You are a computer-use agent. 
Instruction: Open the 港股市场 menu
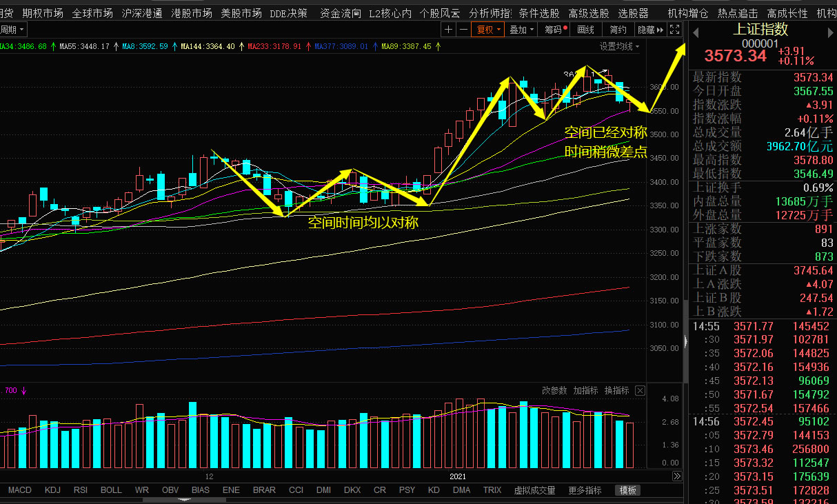(x=192, y=13)
